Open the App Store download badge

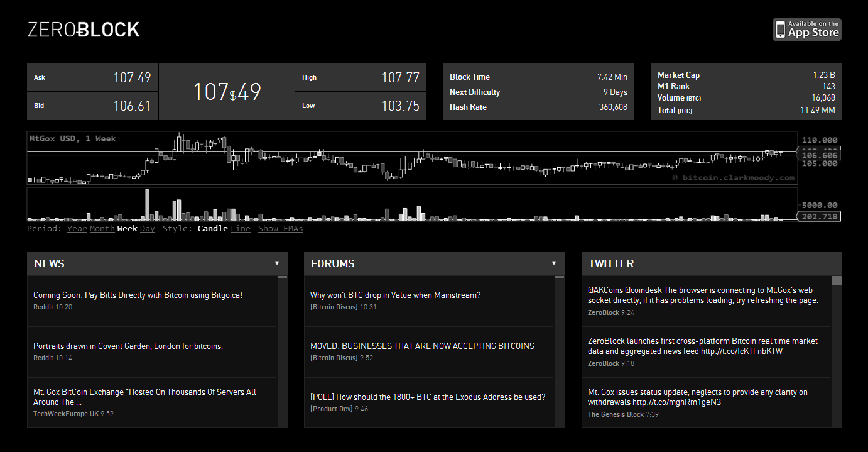807,30
